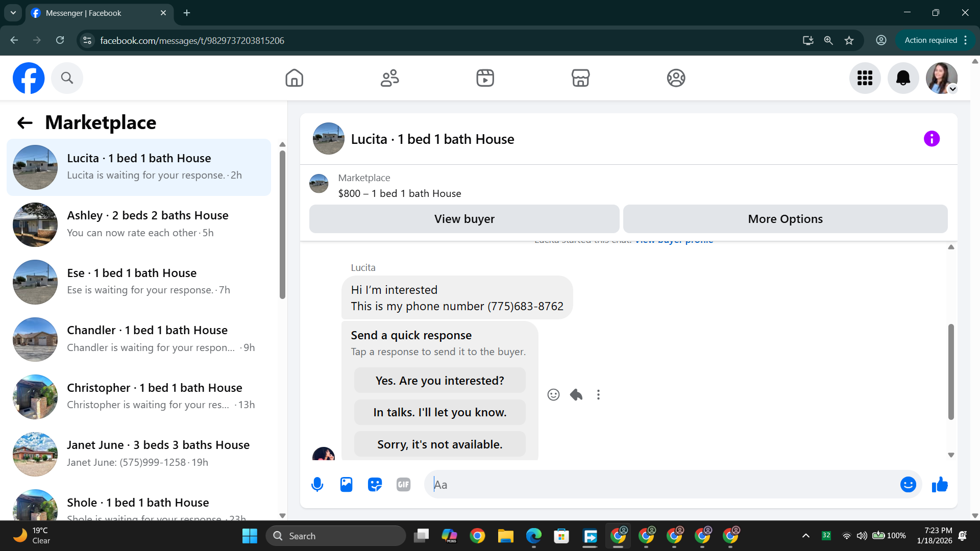Go to Facebook Home tab
This screenshot has height=551, width=980.
pos(294,78)
